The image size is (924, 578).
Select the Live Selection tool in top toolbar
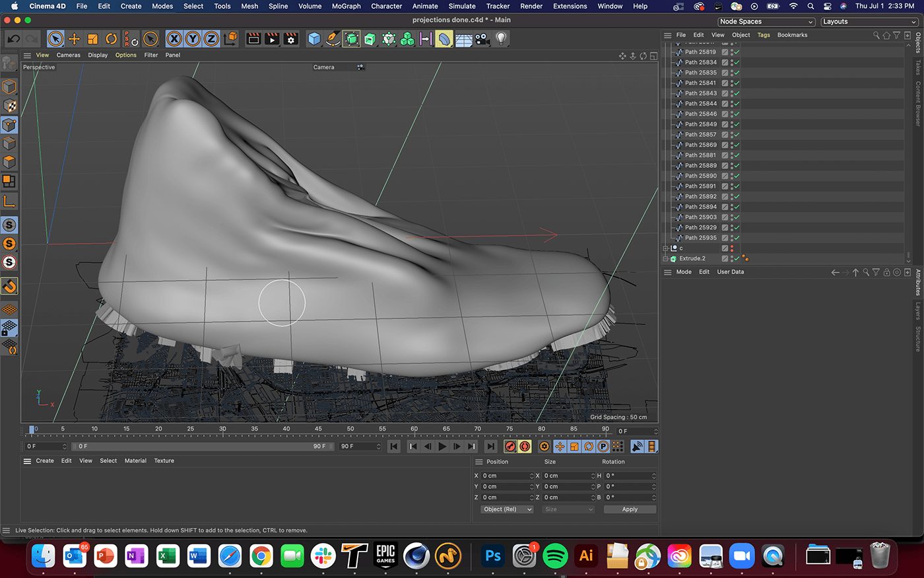(x=55, y=39)
